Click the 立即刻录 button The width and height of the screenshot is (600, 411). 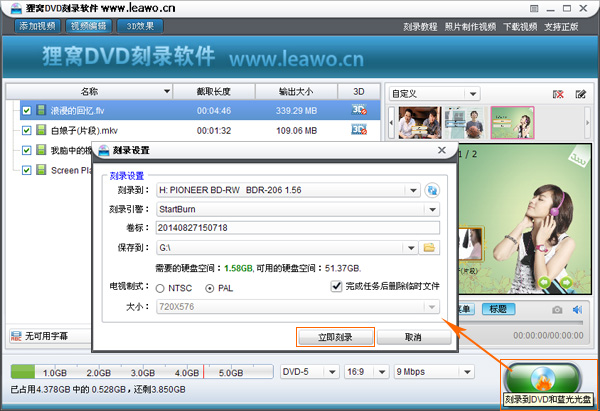point(335,337)
